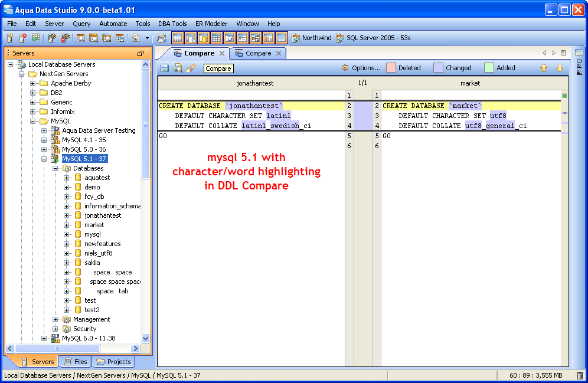Screen dimensions: 588x383
Task: Toggle the form list toolbar button
Action: pyautogui.click(x=242, y=38)
